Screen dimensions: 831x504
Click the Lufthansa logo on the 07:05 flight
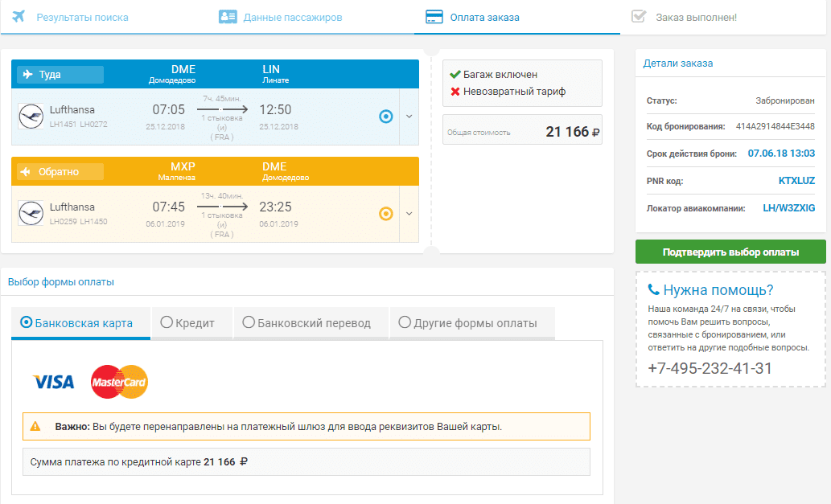[x=31, y=117]
